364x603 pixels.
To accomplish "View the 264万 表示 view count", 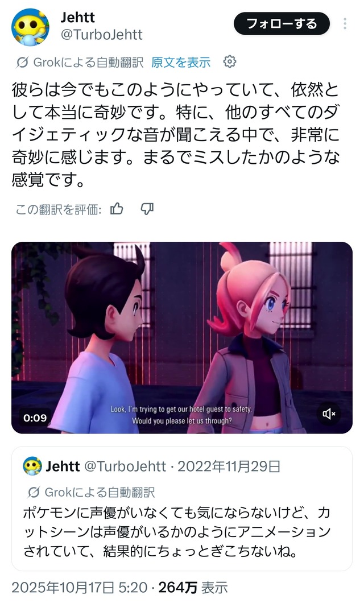I will pyautogui.click(x=193, y=588).
